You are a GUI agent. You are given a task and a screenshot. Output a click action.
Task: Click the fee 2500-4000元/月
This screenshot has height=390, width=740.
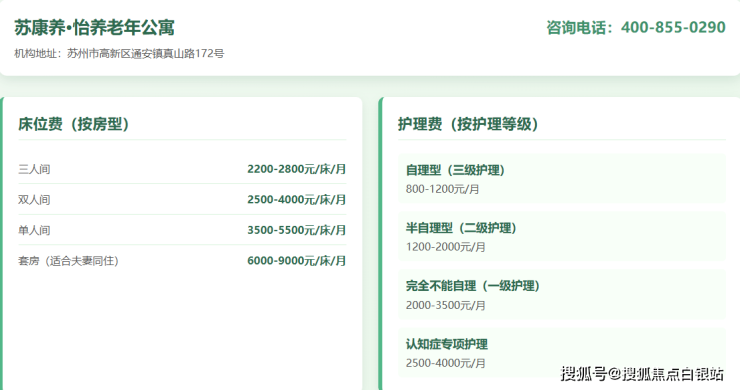tap(446, 363)
